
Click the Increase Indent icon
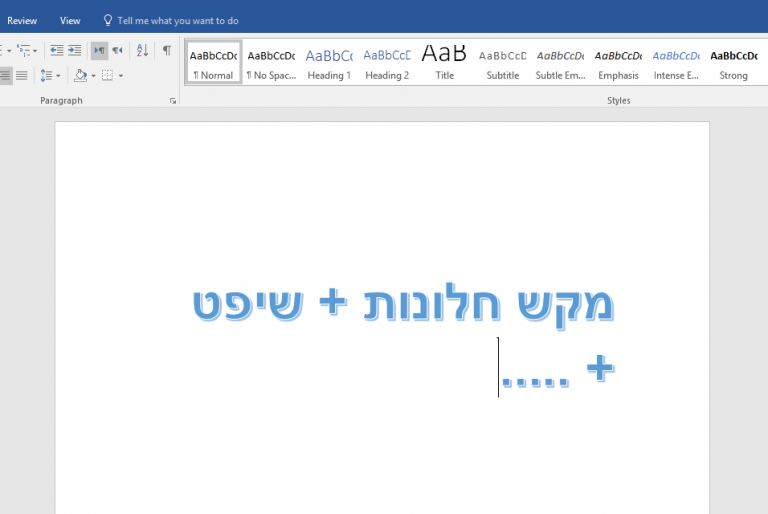tap(74, 50)
